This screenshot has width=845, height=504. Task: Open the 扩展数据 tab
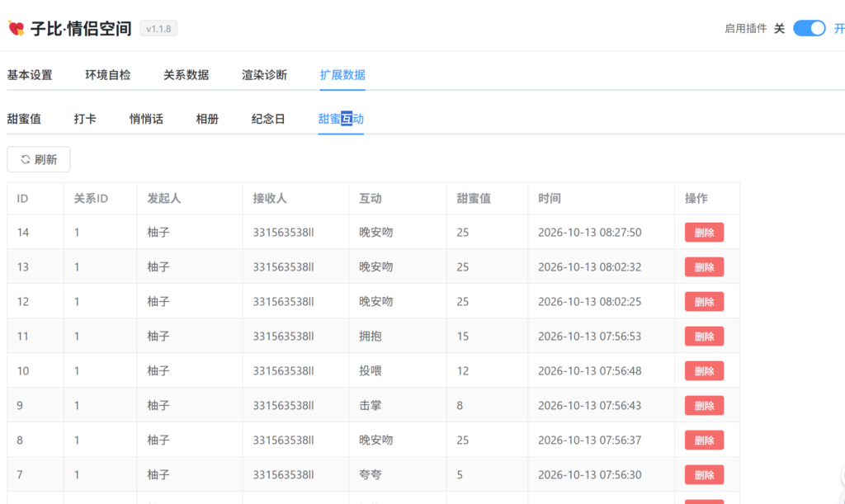coord(342,75)
